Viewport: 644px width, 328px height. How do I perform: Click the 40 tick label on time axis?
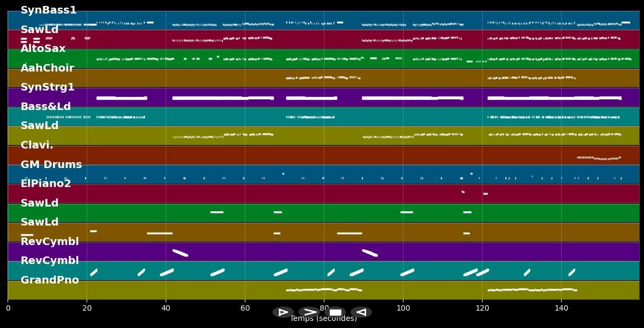click(x=166, y=308)
